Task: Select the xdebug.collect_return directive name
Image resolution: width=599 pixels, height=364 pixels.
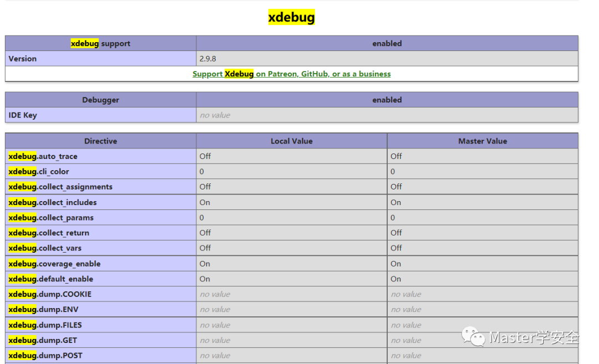Action: (48, 233)
